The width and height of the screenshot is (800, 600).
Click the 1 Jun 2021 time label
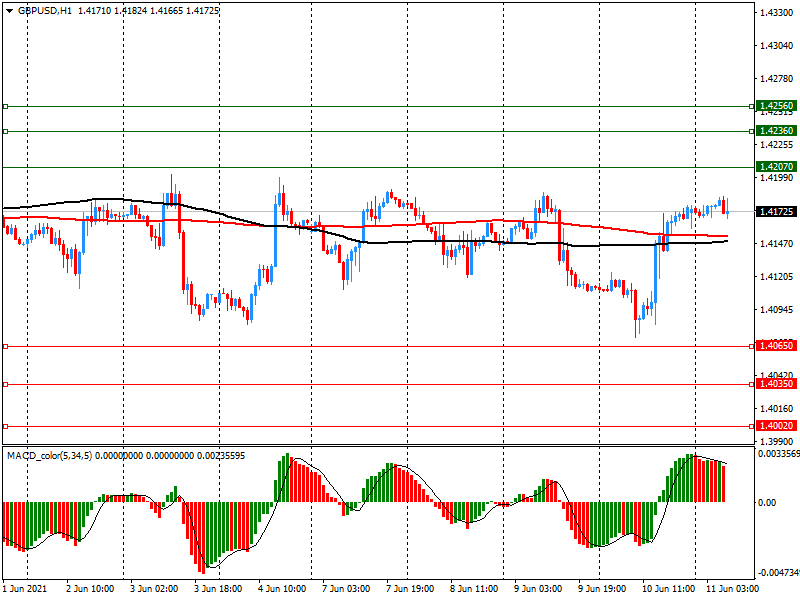click(x=25, y=589)
